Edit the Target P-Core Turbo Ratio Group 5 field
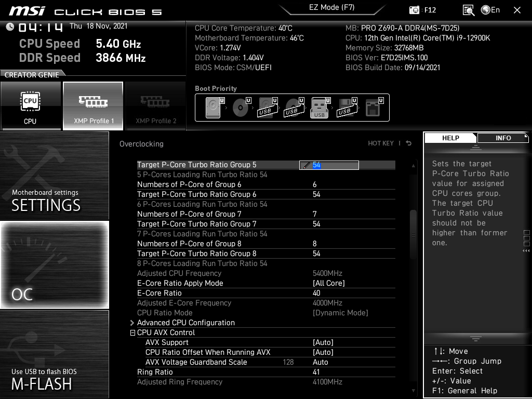 (x=329, y=165)
